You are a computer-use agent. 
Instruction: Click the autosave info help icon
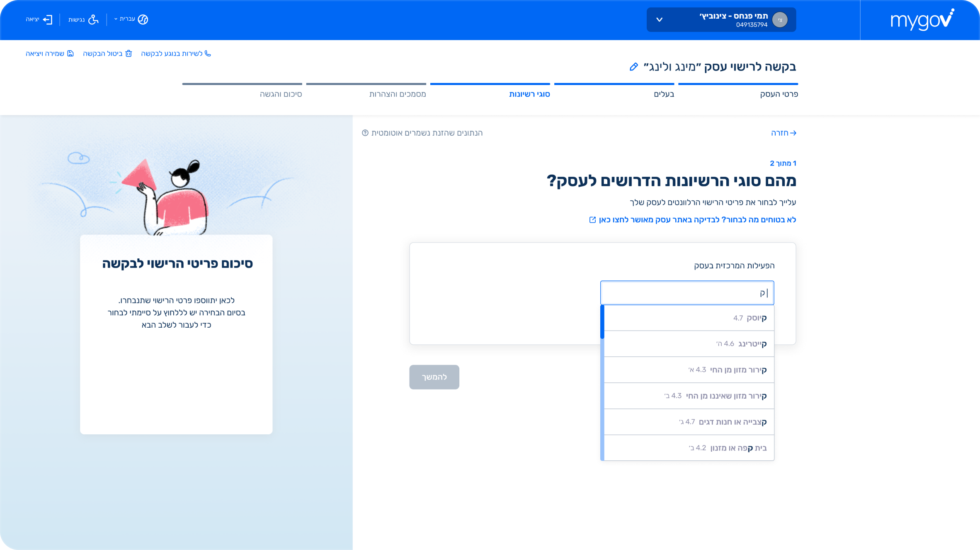pos(365,133)
